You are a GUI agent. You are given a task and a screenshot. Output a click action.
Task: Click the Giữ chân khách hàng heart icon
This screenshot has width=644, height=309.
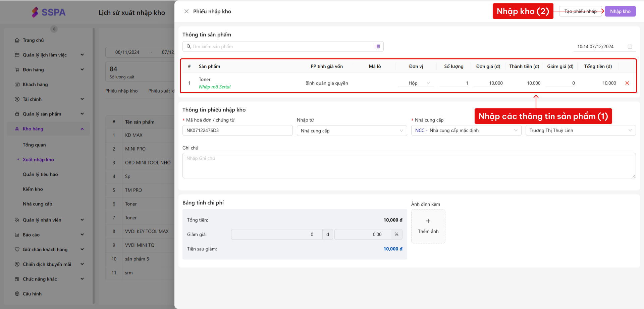[x=17, y=250]
